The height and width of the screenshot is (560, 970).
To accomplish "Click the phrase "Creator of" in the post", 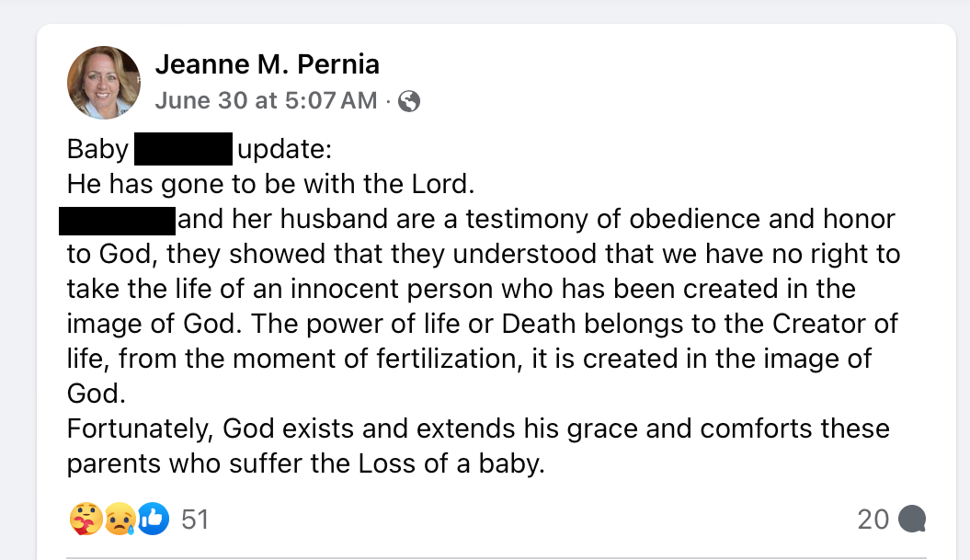I will tap(832, 325).
